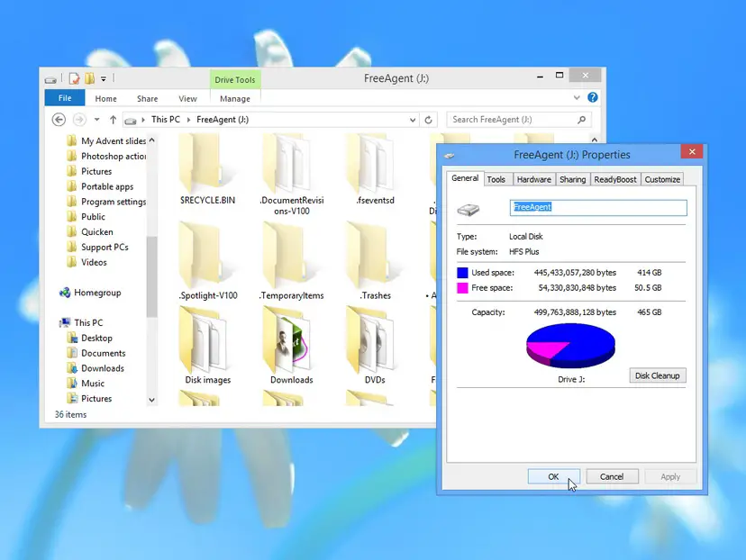Screen dimensions: 746x560
Task: Click the navigation pane scroll-down arrow
Action: (151, 400)
